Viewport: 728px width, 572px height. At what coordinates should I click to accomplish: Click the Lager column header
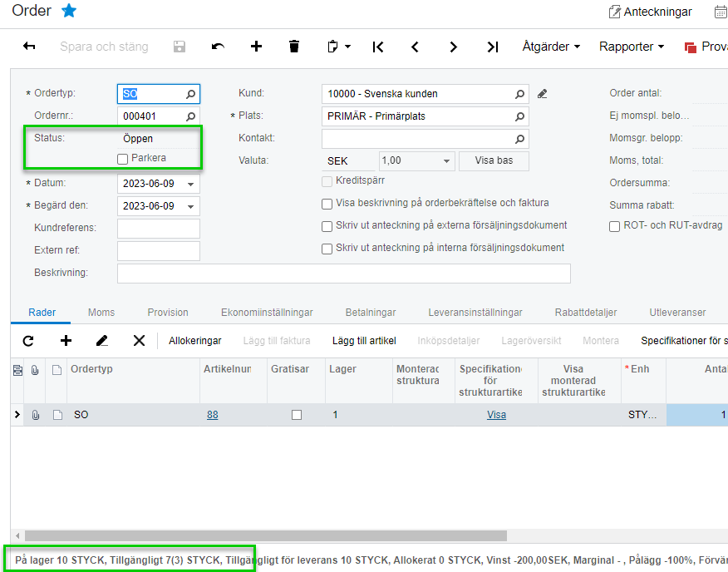[358, 380]
